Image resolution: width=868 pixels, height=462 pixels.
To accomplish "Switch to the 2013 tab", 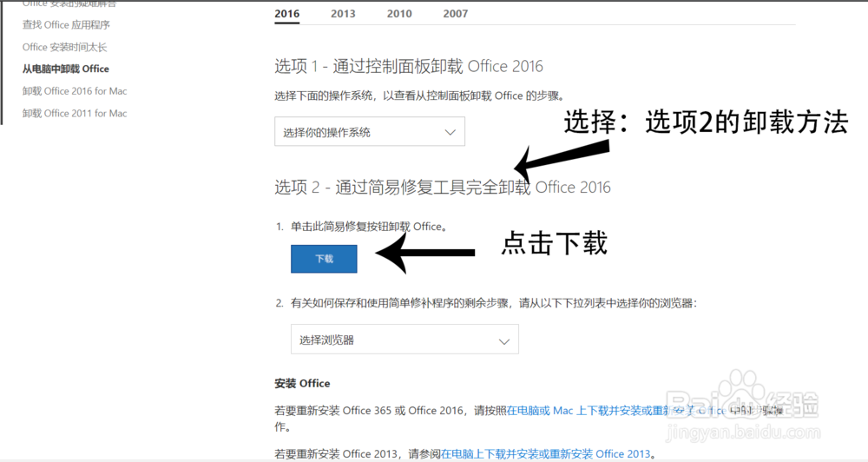I will pyautogui.click(x=343, y=14).
